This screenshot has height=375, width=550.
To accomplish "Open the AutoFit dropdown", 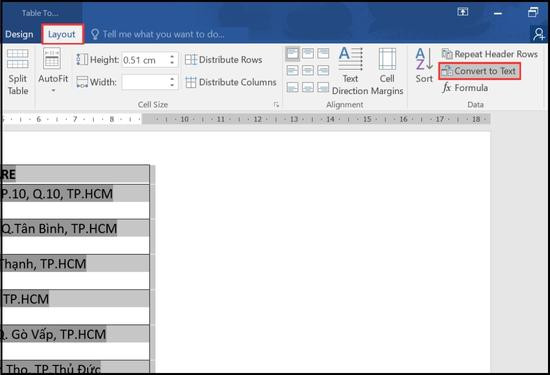I will (53, 71).
